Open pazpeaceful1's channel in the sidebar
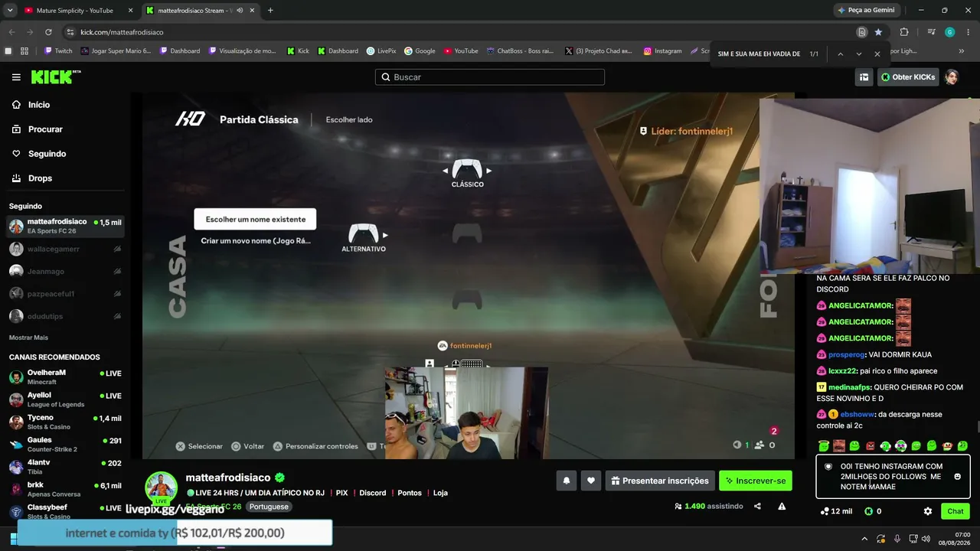The image size is (980, 551). point(65,294)
